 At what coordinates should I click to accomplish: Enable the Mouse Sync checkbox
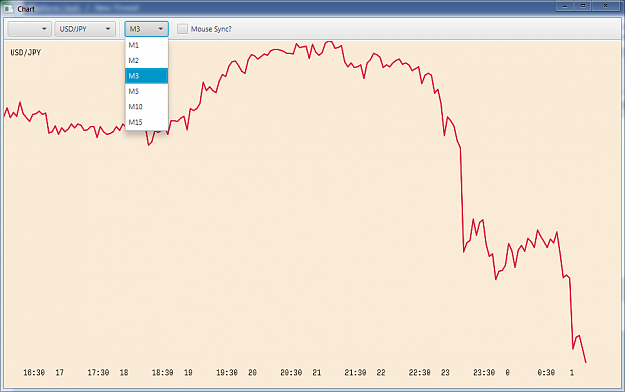click(x=182, y=29)
